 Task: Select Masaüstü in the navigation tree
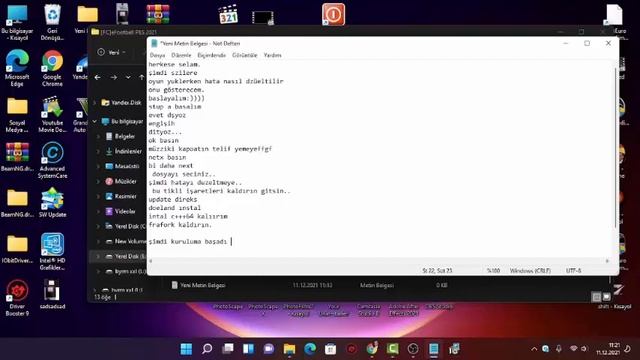click(122, 167)
